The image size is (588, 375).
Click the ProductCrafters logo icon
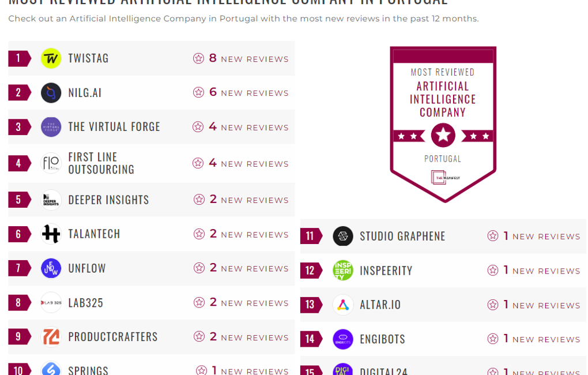click(51, 337)
